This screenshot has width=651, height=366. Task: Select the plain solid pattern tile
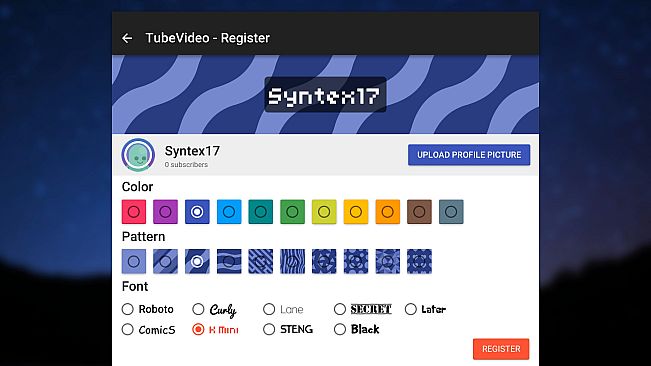134,261
